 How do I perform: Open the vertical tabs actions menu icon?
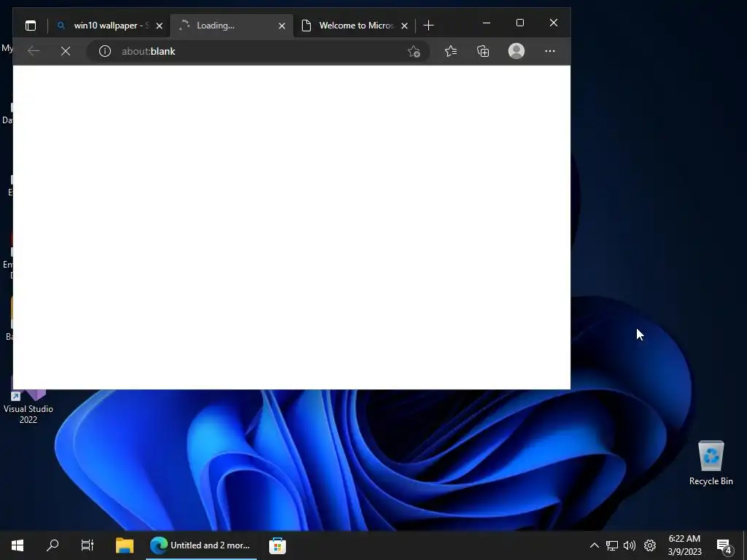(x=31, y=26)
